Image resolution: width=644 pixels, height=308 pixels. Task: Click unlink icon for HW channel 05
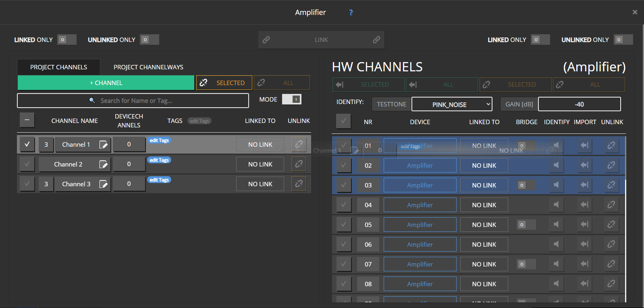(611, 225)
